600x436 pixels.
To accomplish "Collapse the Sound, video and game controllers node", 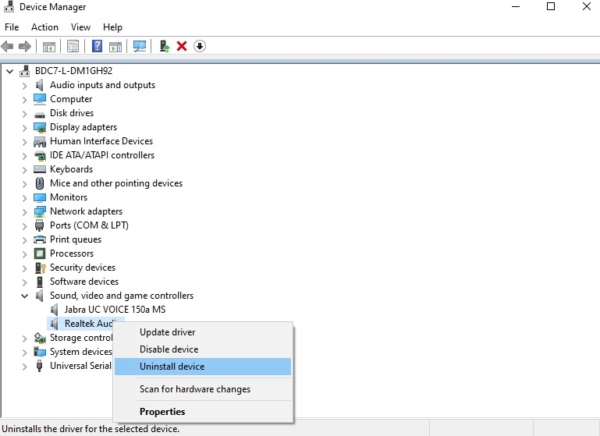I will click(24, 296).
